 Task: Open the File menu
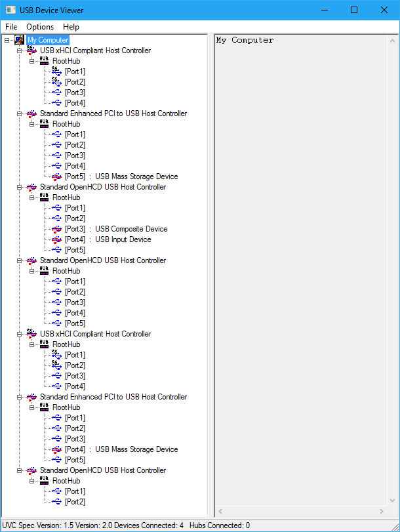click(x=11, y=27)
